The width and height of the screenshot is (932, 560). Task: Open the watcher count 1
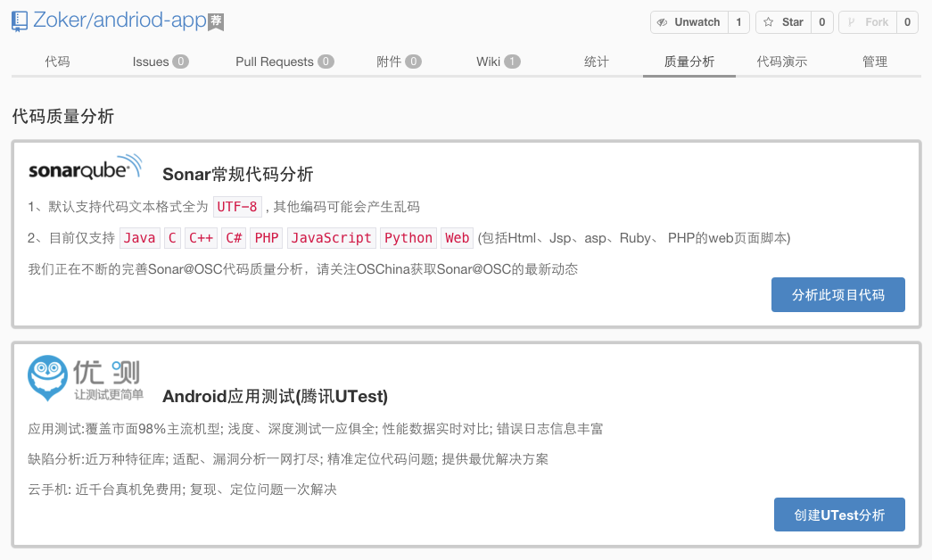(738, 22)
